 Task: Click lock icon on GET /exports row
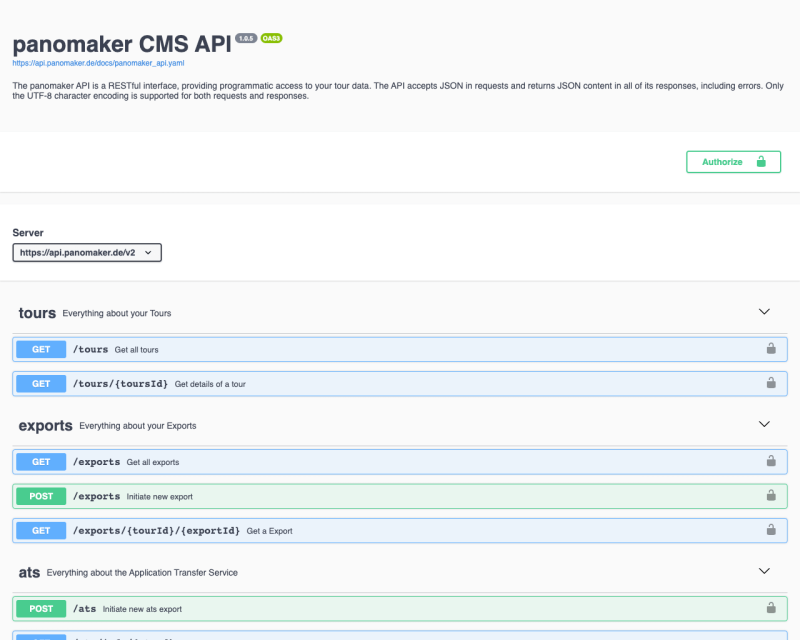point(771,462)
